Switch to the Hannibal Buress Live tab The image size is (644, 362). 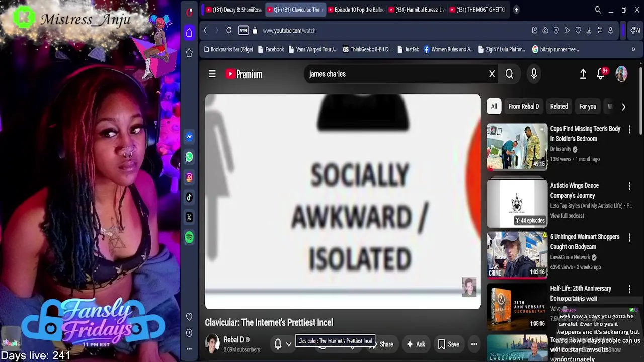[x=417, y=10]
